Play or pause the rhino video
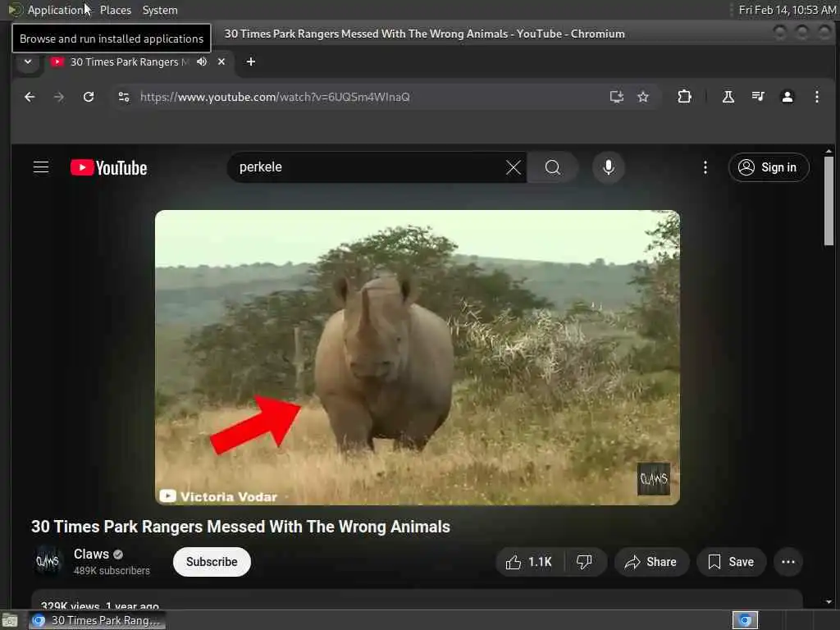840x630 pixels. [418, 358]
